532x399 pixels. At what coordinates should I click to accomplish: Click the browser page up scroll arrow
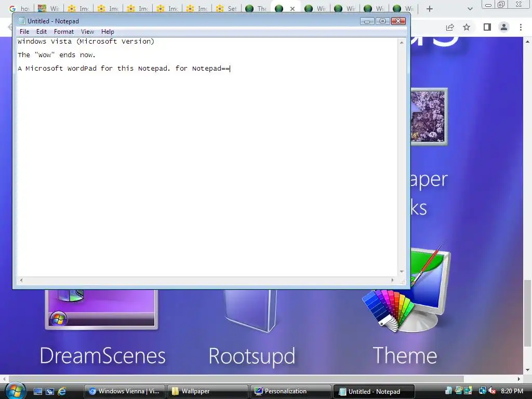click(x=528, y=42)
